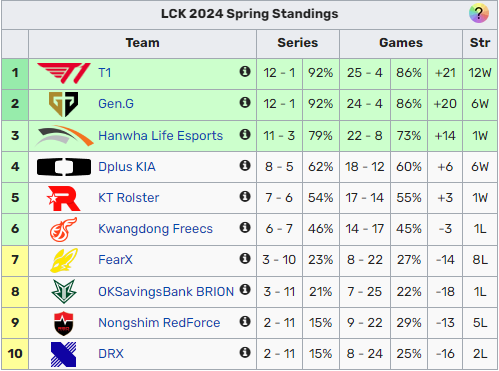The width and height of the screenshot is (499, 371).
Task: Click the Games column header
Action: click(x=401, y=43)
